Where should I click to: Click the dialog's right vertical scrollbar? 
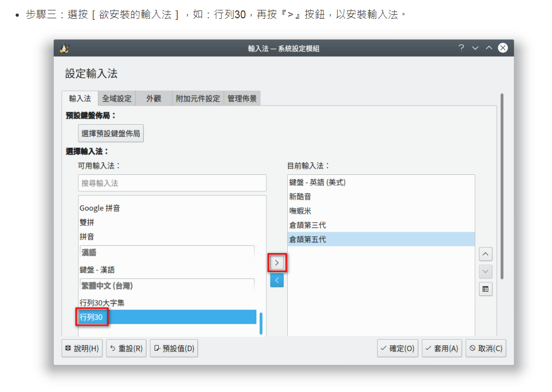tap(502, 186)
